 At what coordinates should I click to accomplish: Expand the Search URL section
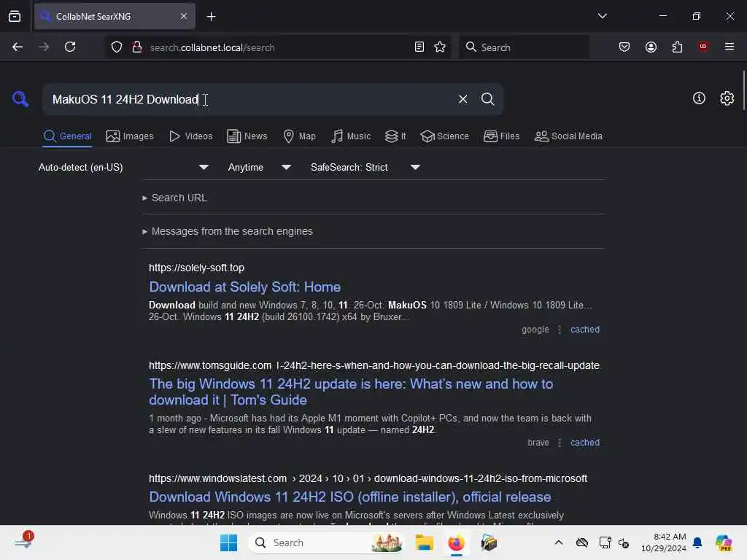click(174, 198)
